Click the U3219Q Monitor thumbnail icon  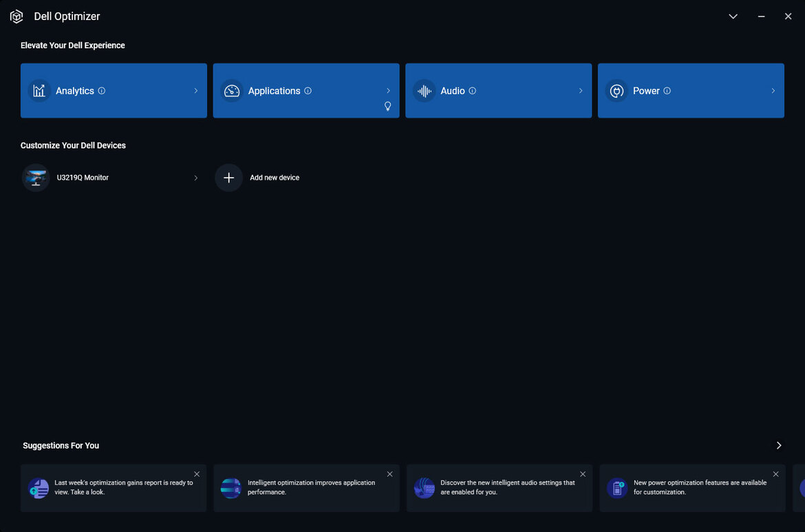point(36,178)
